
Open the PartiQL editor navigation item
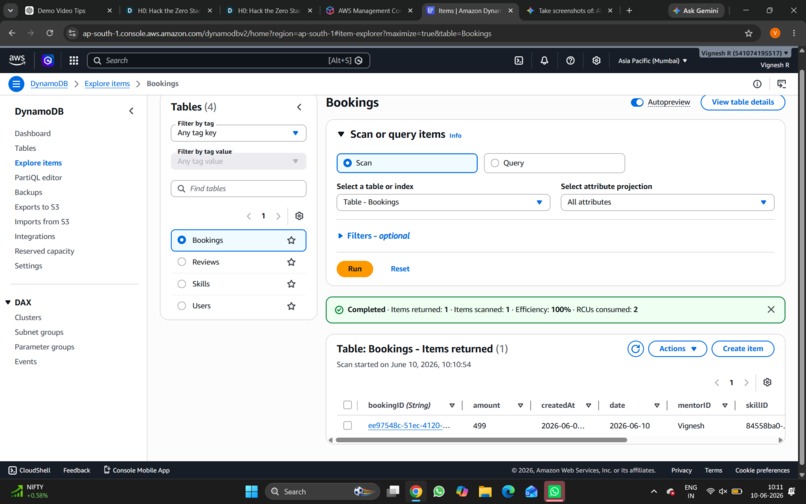click(x=39, y=178)
